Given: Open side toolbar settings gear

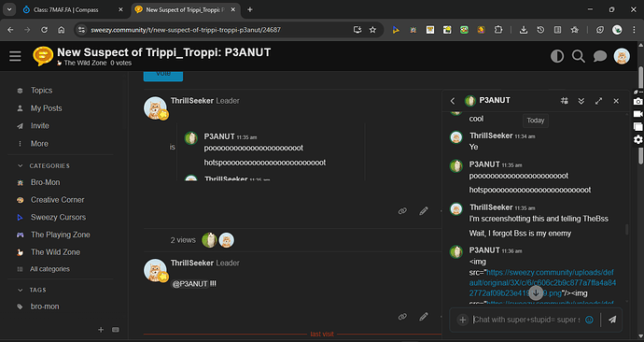Looking at the screenshot, I should [x=637, y=140].
